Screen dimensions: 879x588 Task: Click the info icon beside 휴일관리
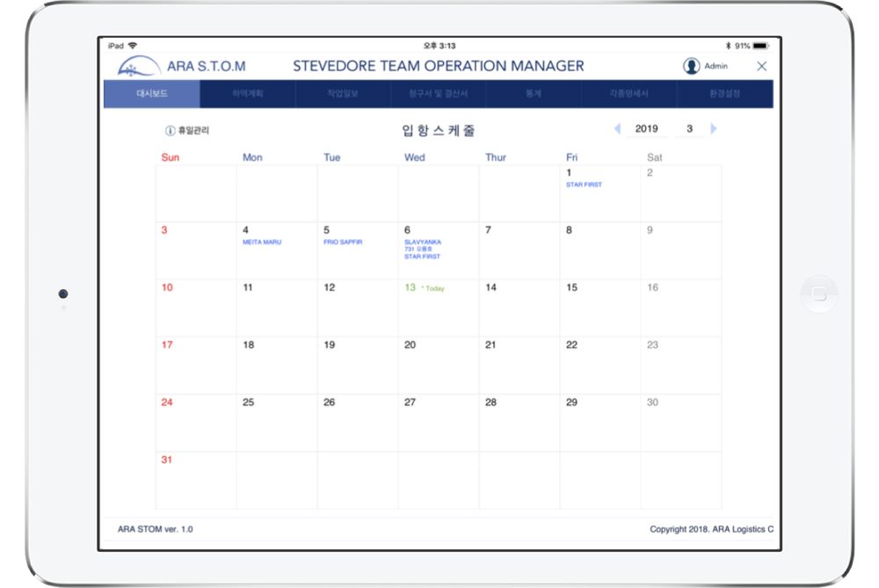(x=170, y=131)
